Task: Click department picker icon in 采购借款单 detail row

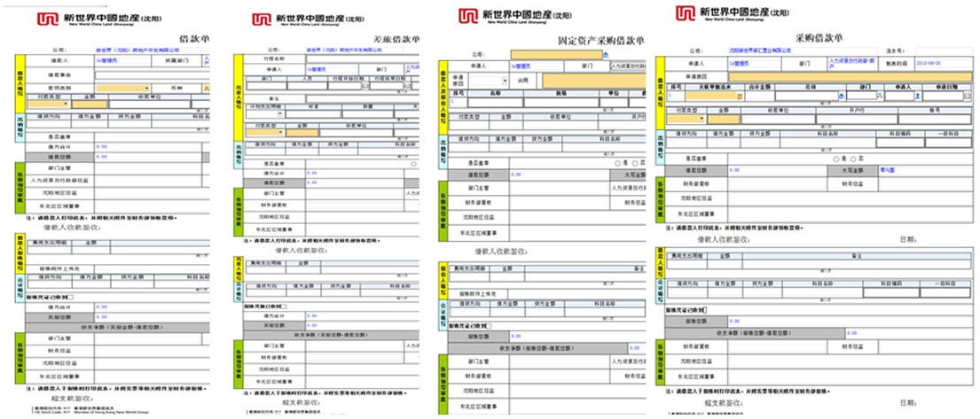Action: pos(880,96)
